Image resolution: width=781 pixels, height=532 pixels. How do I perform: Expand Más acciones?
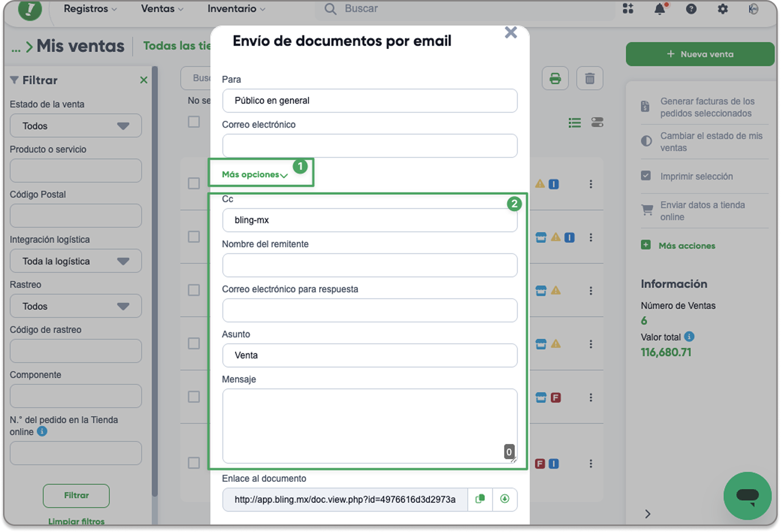[678, 245]
